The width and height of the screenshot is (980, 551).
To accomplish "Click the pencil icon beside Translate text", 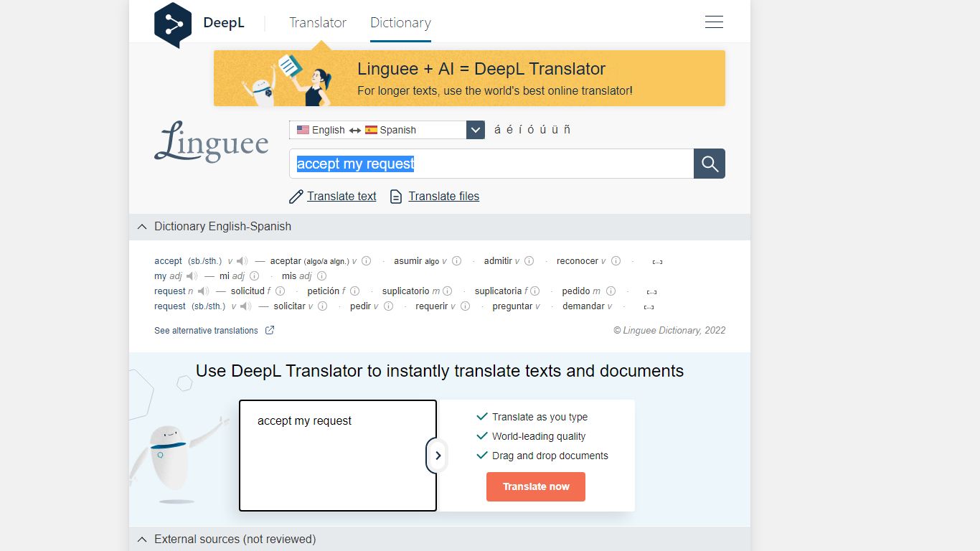I will pos(296,197).
